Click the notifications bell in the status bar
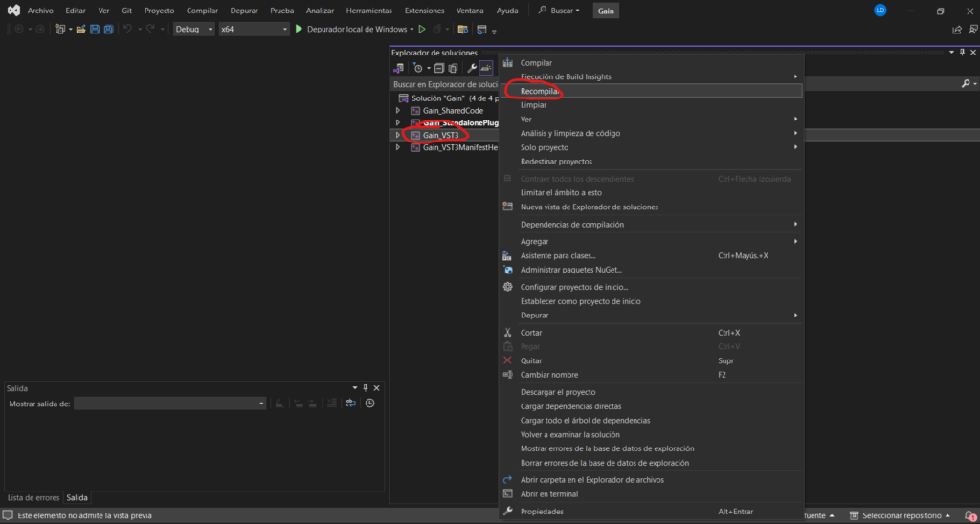The width and height of the screenshot is (980, 524). [969, 516]
